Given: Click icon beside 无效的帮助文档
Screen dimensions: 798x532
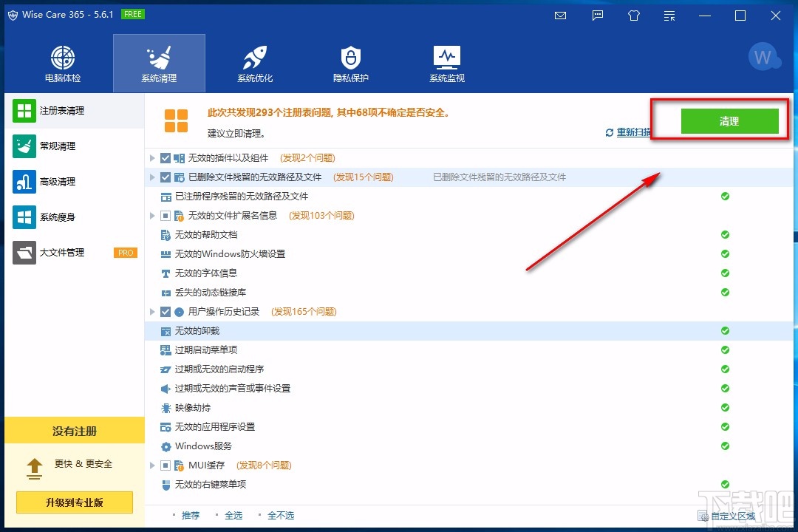Looking at the screenshot, I should click(x=166, y=235).
